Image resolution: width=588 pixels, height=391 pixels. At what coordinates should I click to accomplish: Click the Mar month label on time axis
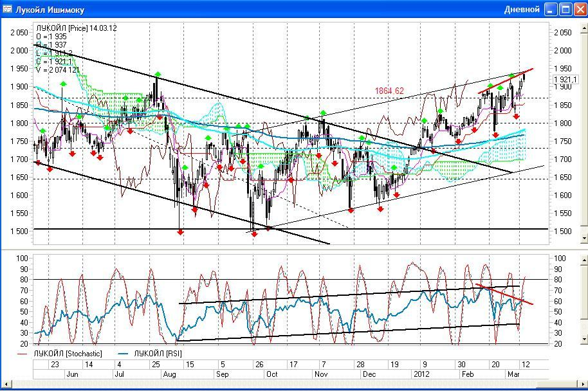click(x=513, y=374)
